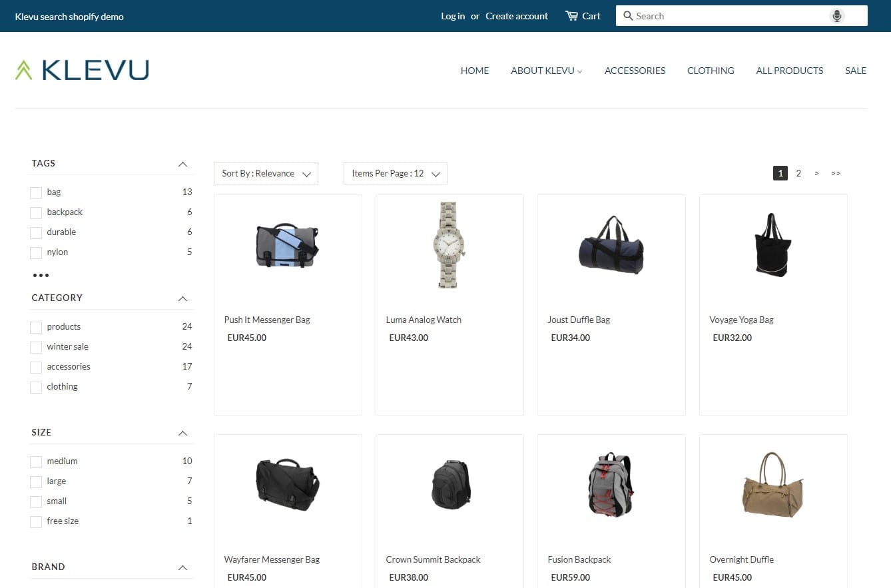The image size is (891, 588).
Task: Select the small size checkbox
Action: tap(36, 502)
